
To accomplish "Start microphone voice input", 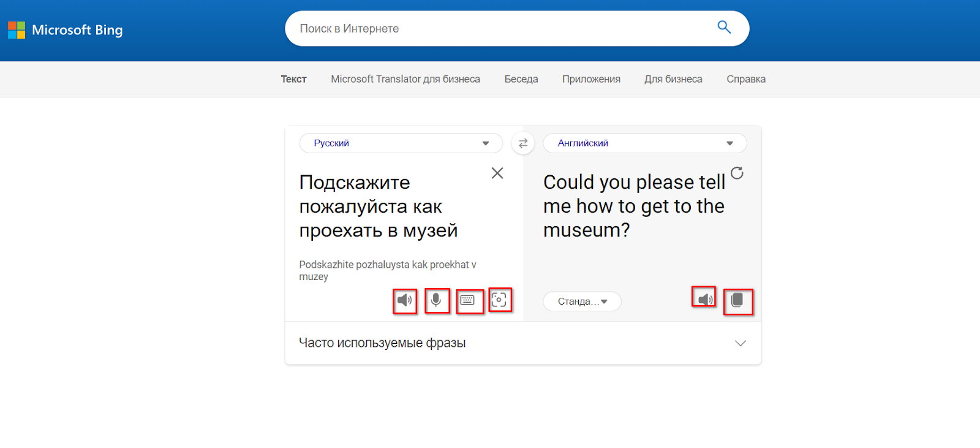I will tap(436, 300).
